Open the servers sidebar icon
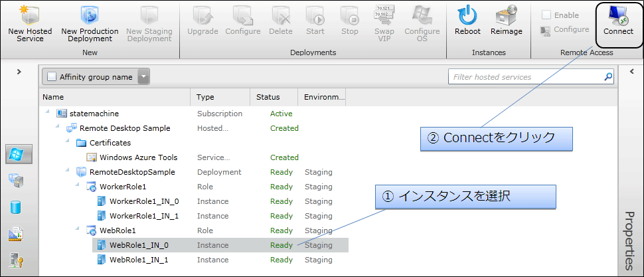Screen dimensions: 644x277 coord(17,181)
